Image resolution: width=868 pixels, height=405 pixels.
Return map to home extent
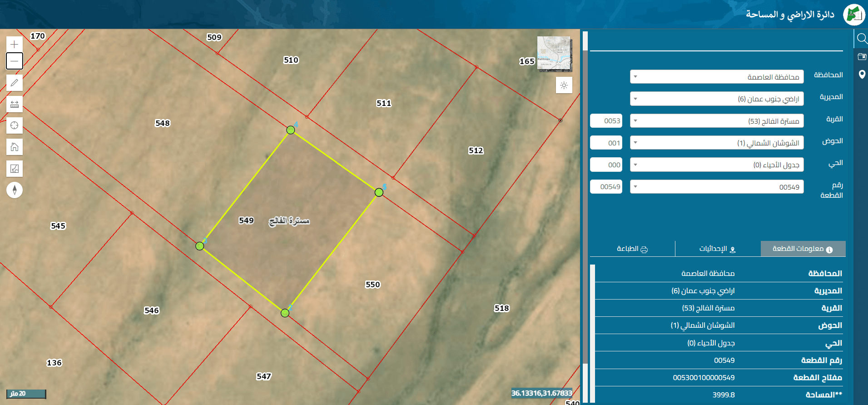tap(15, 147)
